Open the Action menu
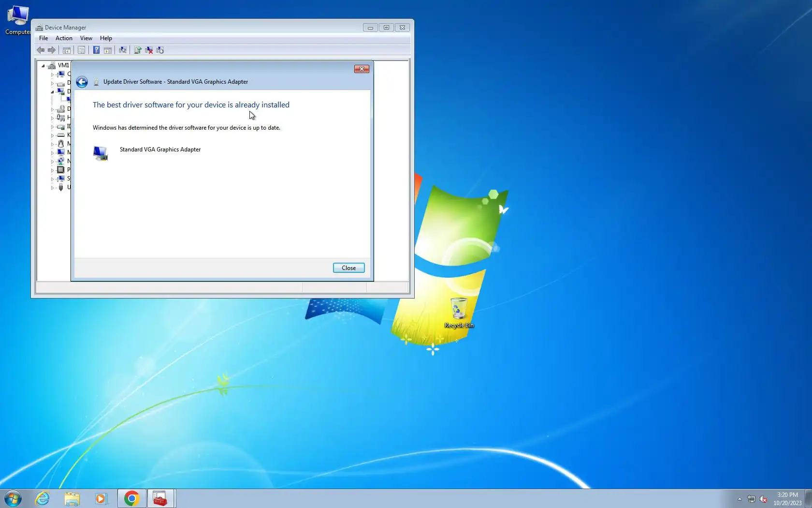Image resolution: width=812 pixels, height=508 pixels. [64, 38]
